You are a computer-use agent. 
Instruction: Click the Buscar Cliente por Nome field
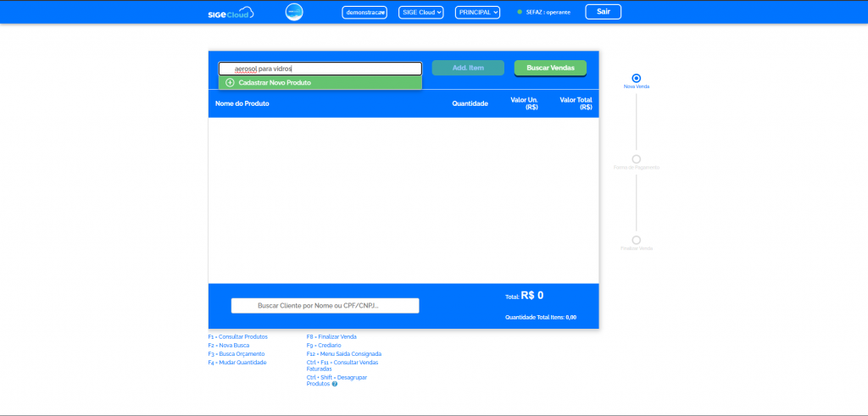[x=325, y=305]
